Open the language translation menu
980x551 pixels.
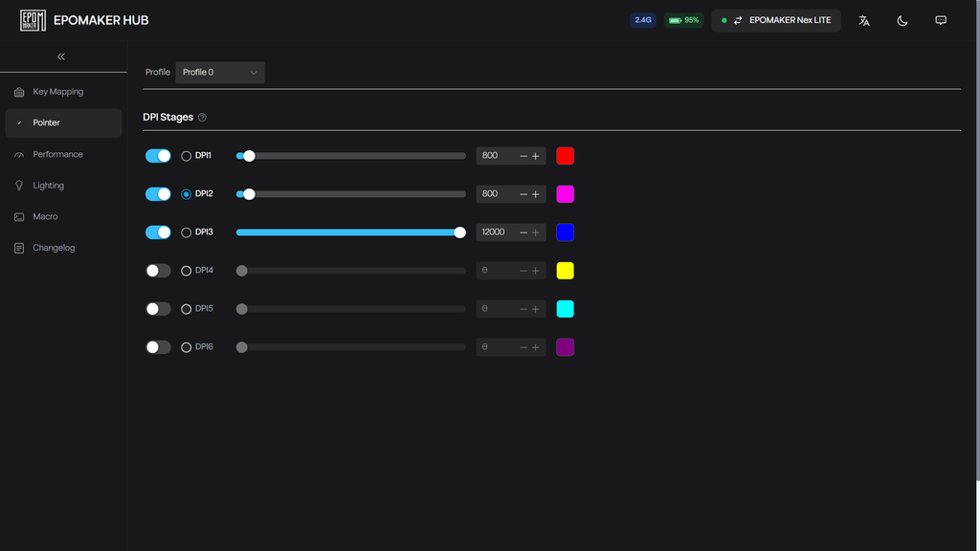(x=864, y=21)
